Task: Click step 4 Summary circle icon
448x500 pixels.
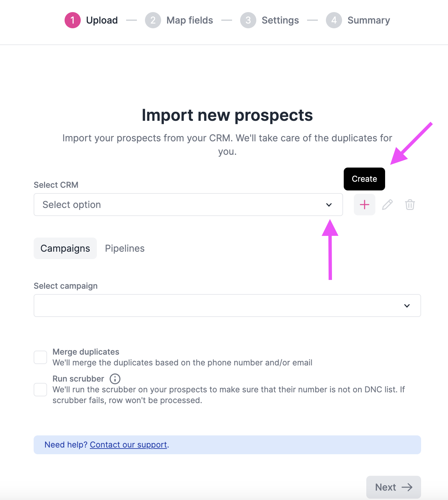Action: (x=334, y=20)
